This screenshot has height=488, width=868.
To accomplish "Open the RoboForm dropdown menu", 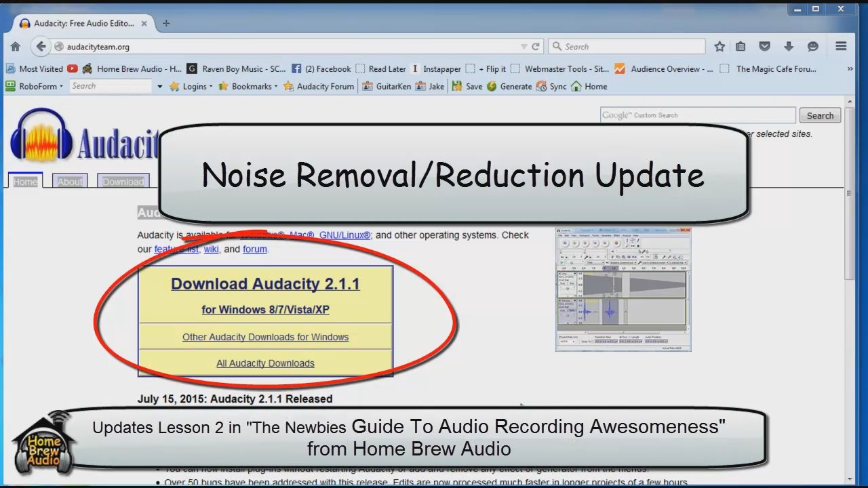I will pyautogui.click(x=34, y=86).
